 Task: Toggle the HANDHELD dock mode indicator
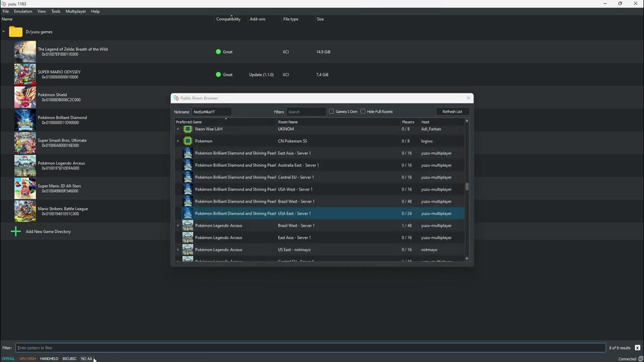[x=49, y=358]
